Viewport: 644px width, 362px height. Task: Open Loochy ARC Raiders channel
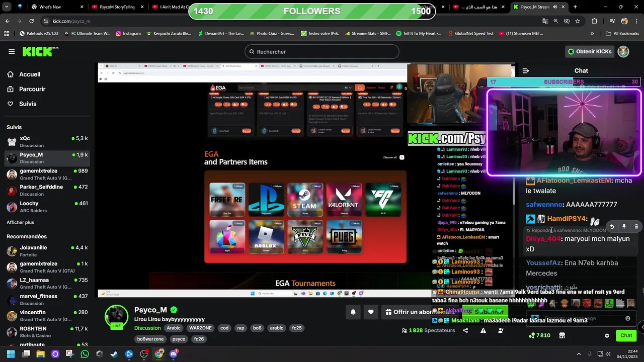47,207
